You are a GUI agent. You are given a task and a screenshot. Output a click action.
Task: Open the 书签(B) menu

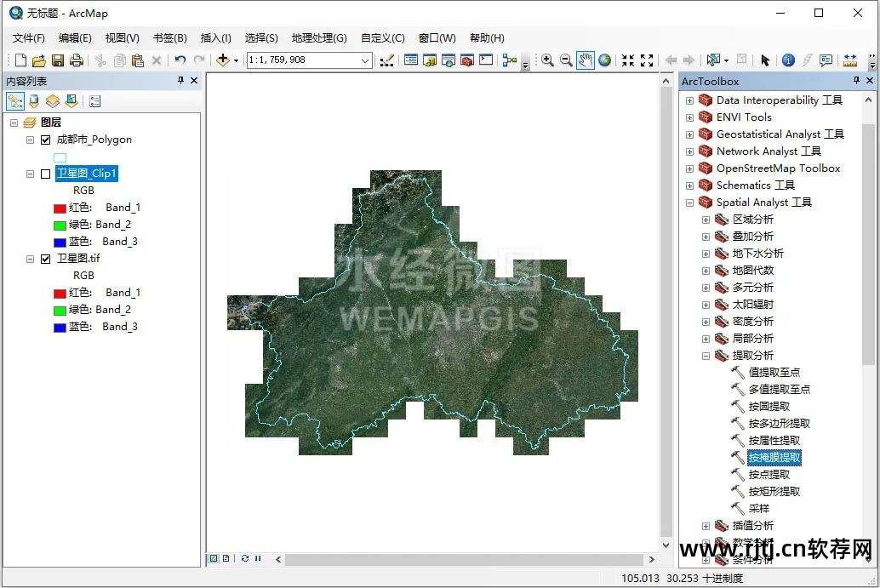[x=169, y=38]
